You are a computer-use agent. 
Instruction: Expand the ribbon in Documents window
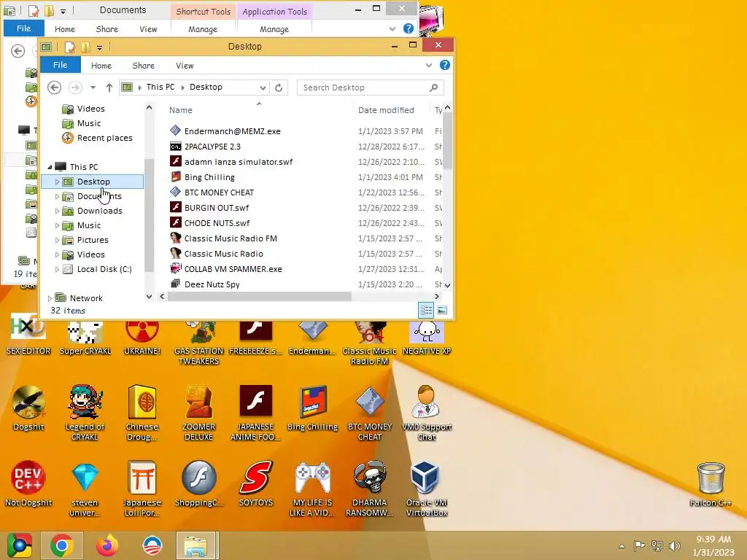(x=392, y=29)
